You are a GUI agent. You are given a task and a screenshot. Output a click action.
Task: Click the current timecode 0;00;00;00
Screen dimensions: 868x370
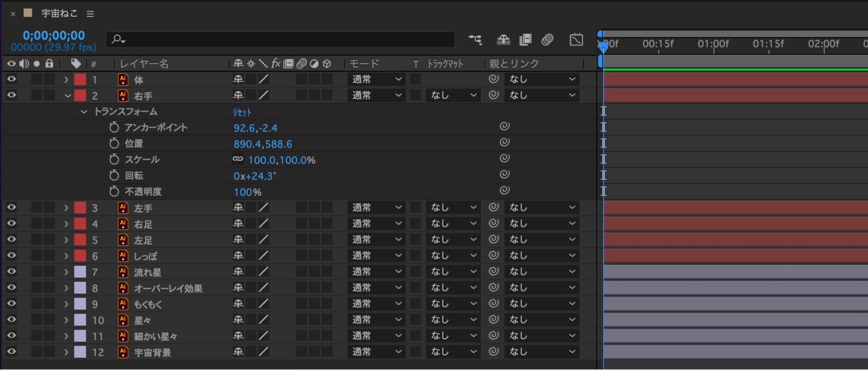(x=54, y=35)
